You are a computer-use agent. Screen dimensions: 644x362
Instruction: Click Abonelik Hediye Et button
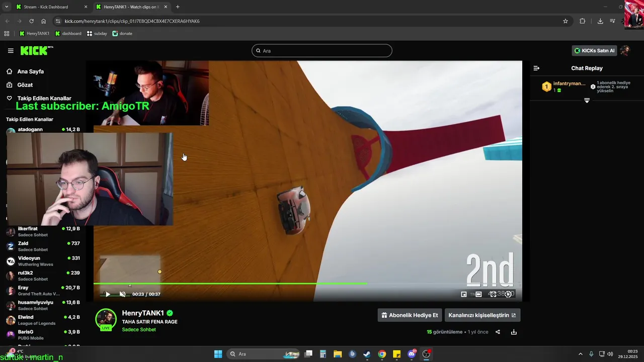[410, 315]
